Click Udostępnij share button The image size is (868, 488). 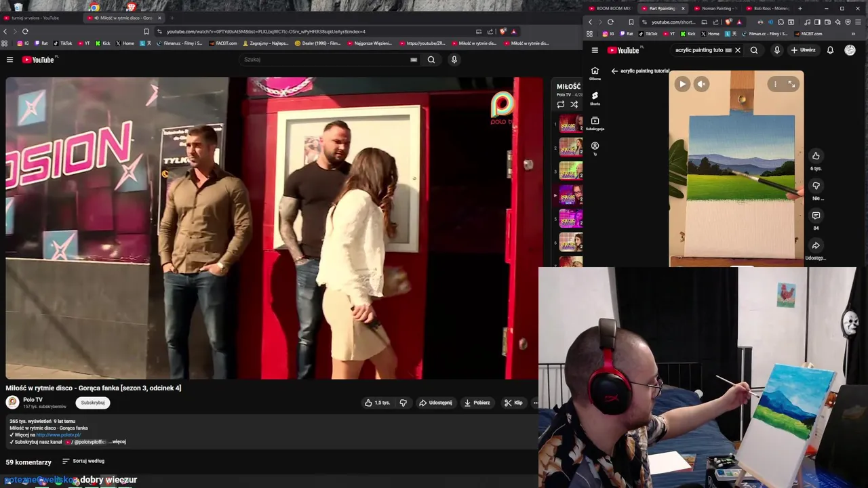pos(435,403)
